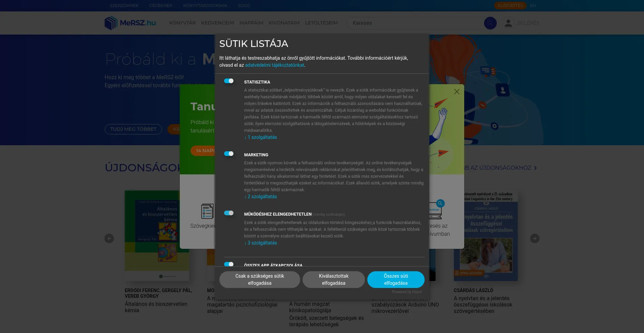Click the blue search magnifier button
Viewport: 644px width, 333px height.
pyautogui.click(x=490, y=23)
